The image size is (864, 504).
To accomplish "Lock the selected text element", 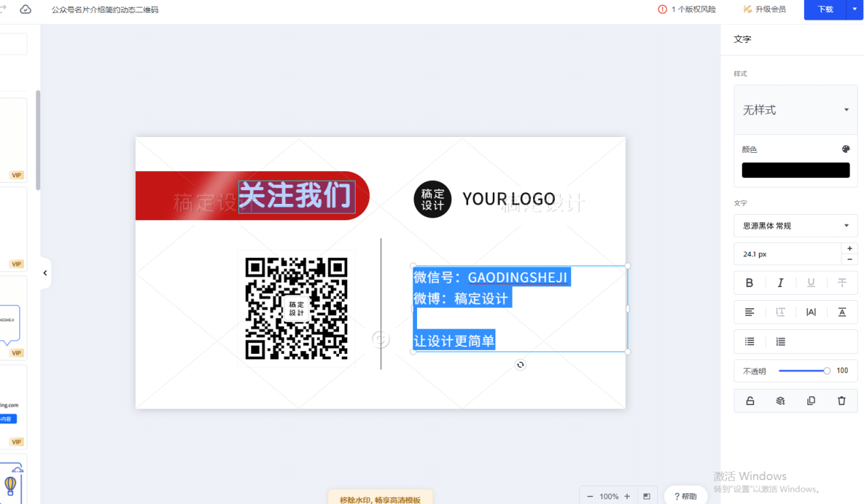I will point(749,401).
